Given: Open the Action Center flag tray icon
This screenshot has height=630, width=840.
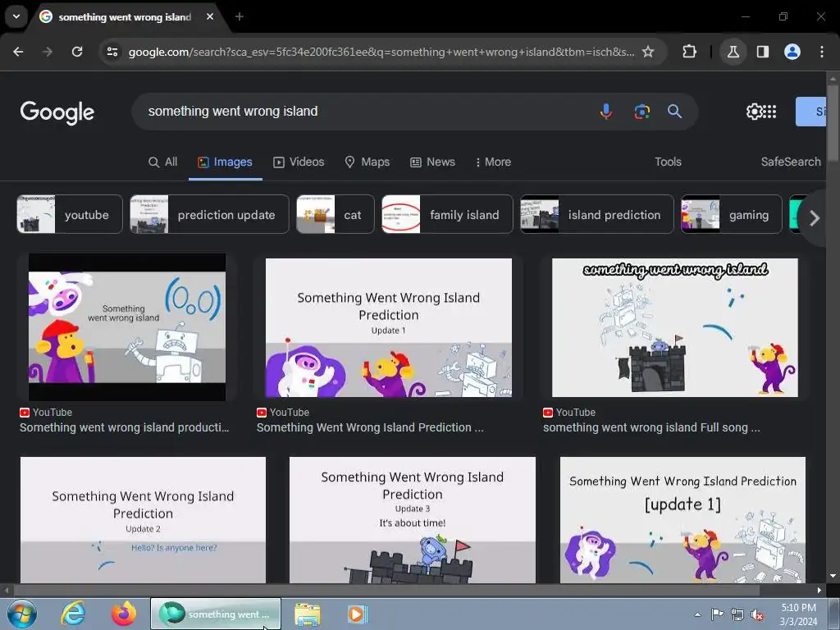Looking at the screenshot, I should pyautogui.click(x=717, y=614).
